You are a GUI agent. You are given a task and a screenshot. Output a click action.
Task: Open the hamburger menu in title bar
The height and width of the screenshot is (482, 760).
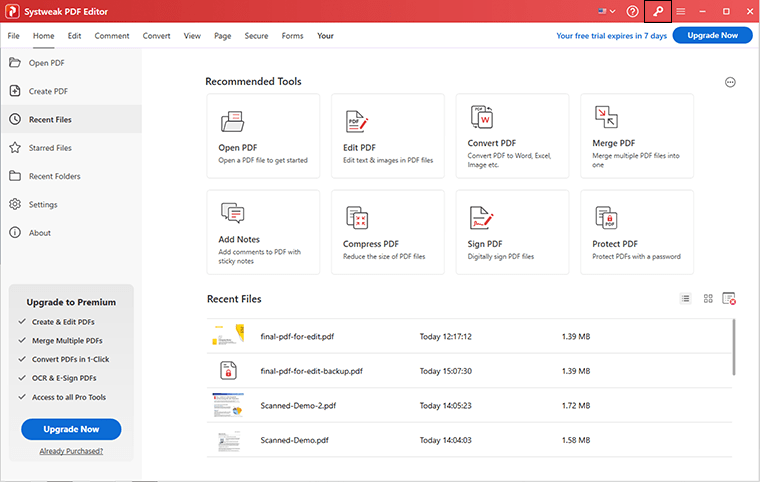(681, 11)
